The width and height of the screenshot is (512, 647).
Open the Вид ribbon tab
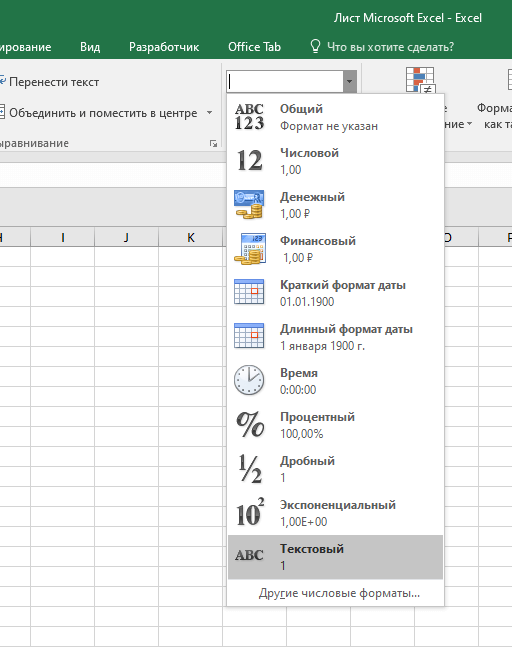[x=90, y=47]
